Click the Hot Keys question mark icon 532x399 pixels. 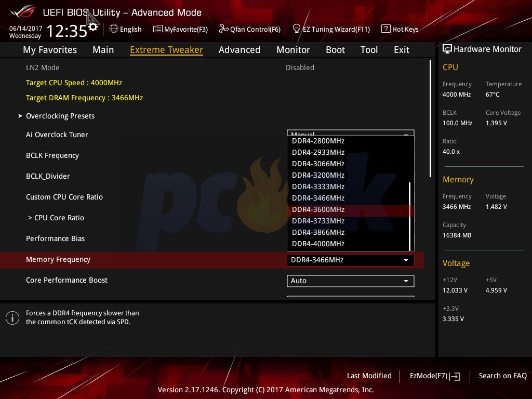click(386, 29)
